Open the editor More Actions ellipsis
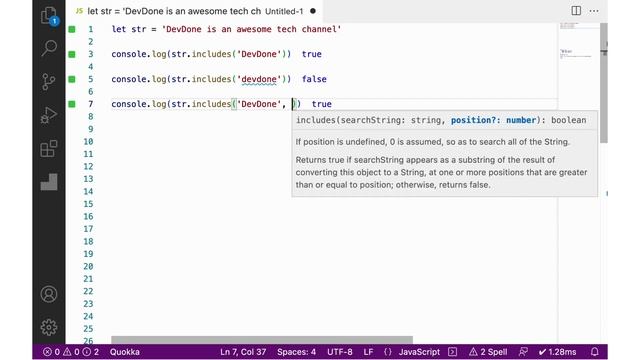This screenshot has height=360, width=640. [x=594, y=11]
